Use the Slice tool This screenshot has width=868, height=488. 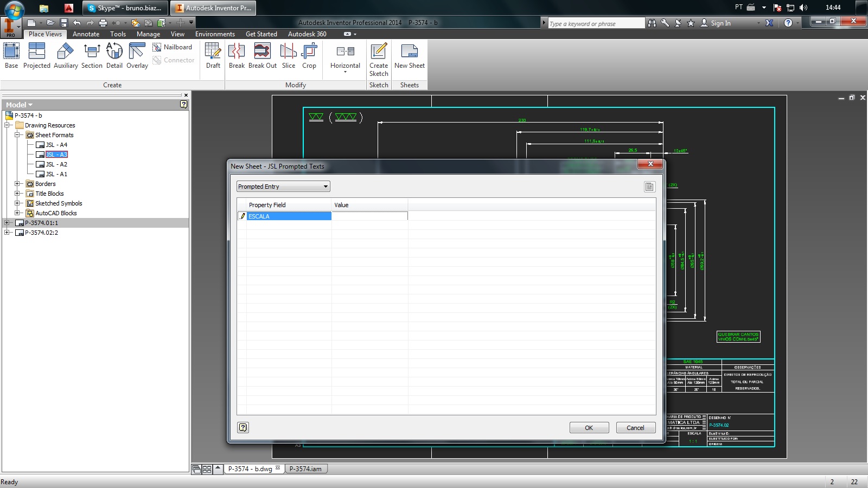pos(289,56)
